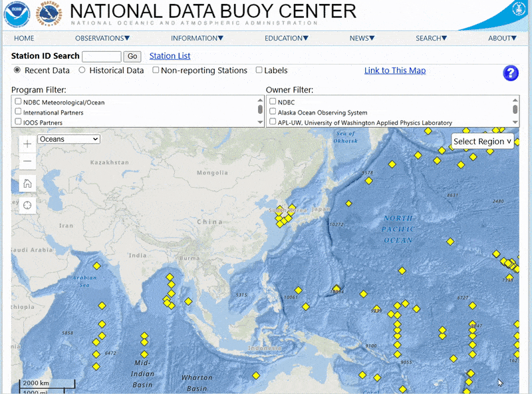
Task: Check NDBC owner filter
Action: point(273,101)
